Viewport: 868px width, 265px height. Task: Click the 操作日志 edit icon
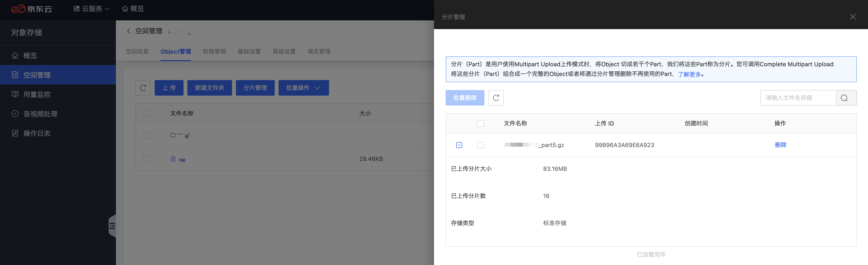tap(15, 133)
